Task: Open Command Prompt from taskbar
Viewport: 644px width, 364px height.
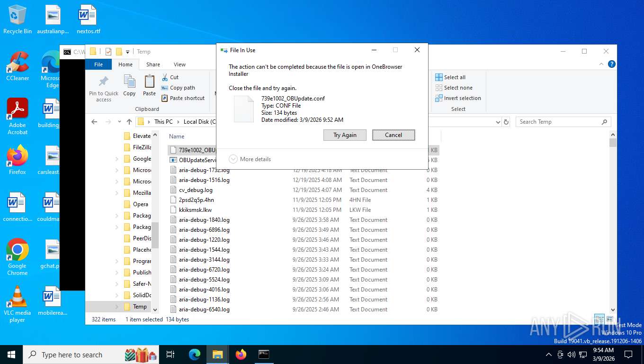Action: coord(264,355)
